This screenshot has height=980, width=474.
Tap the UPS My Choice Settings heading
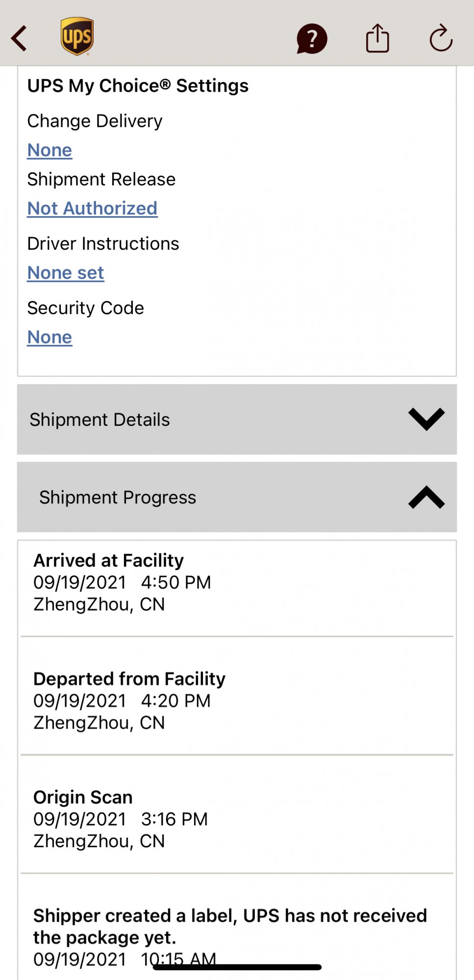(x=138, y=86)
